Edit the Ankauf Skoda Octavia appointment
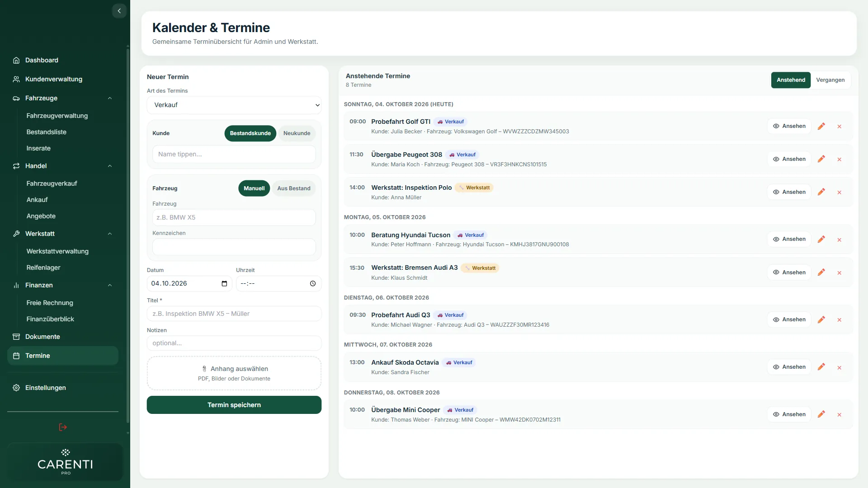868x488 pixels. coord(821,367)
